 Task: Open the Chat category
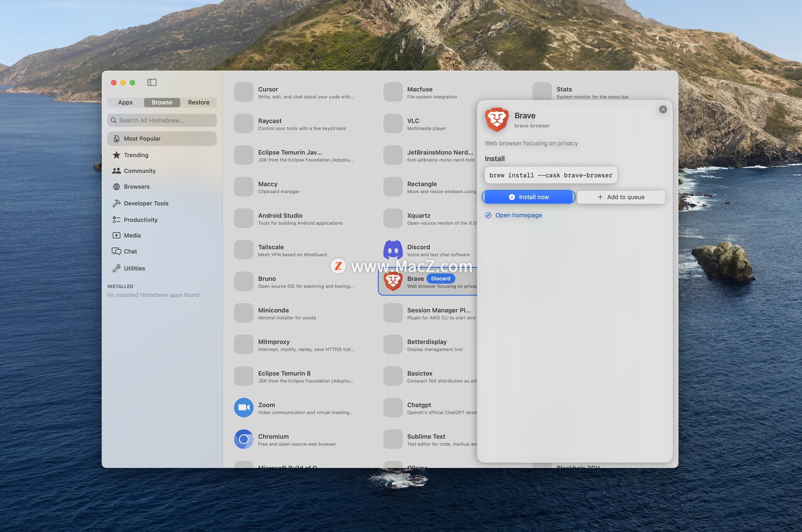(162, 251)
